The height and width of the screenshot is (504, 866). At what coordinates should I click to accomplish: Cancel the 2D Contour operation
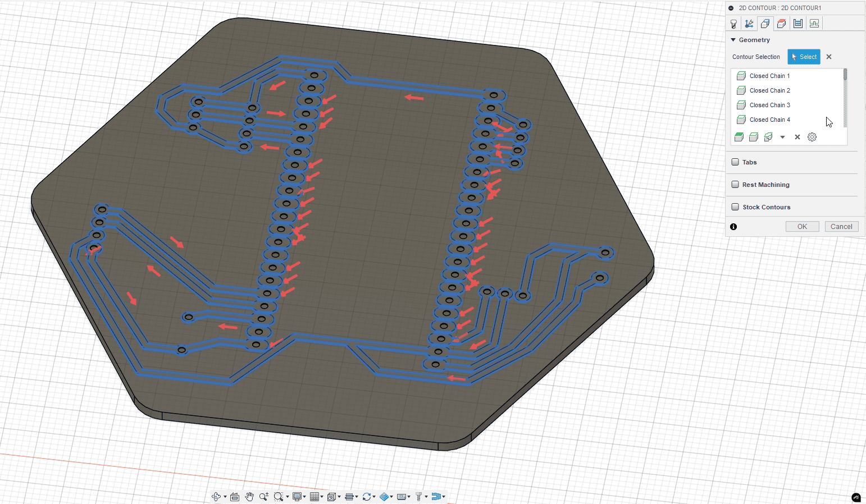841,227
